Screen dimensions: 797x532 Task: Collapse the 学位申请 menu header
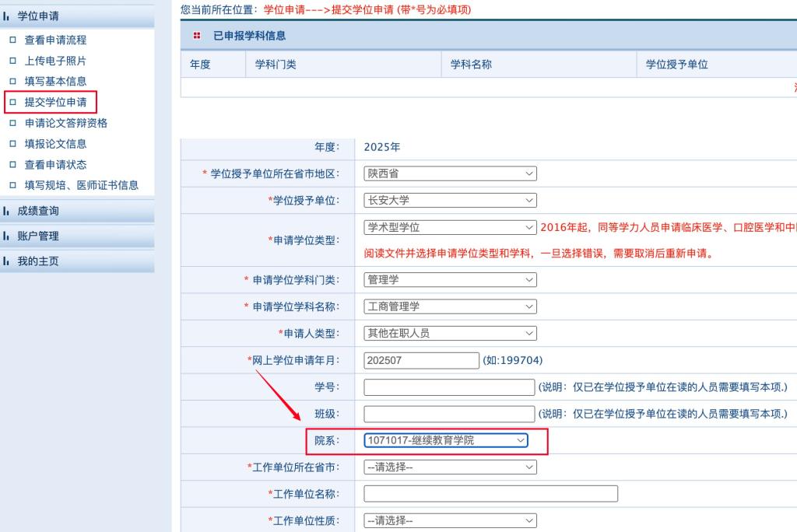[x=38, y=16]
